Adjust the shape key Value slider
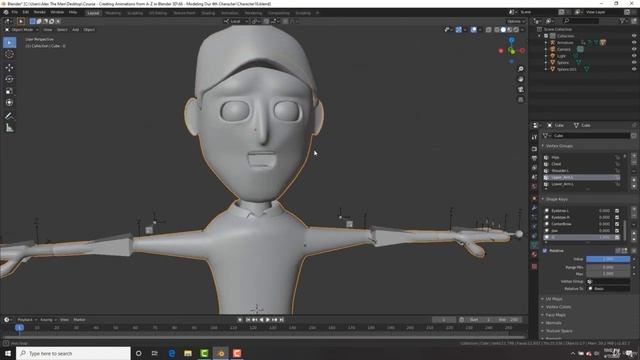The height and width of the screenshot is (360, 640). (608, 259)
